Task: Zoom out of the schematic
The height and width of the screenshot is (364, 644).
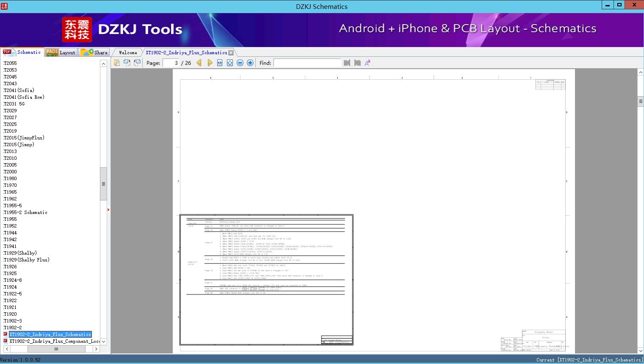Action: tap(240, 63)
